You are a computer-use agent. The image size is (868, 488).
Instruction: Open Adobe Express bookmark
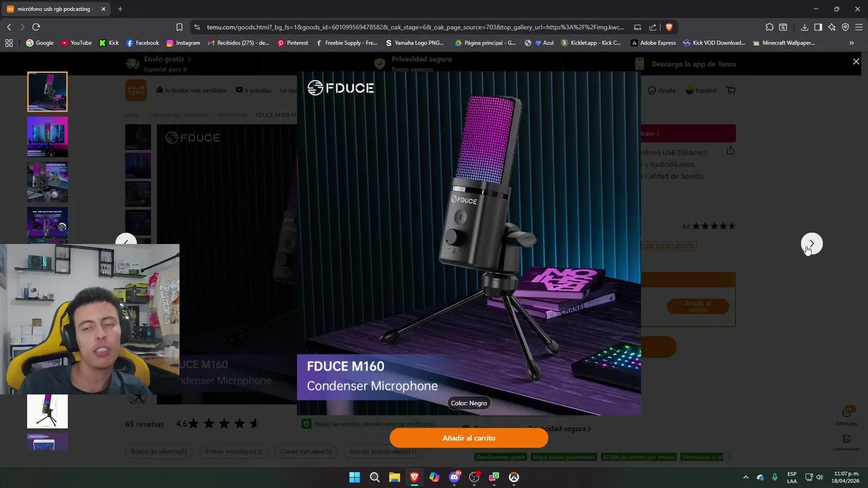653,43
